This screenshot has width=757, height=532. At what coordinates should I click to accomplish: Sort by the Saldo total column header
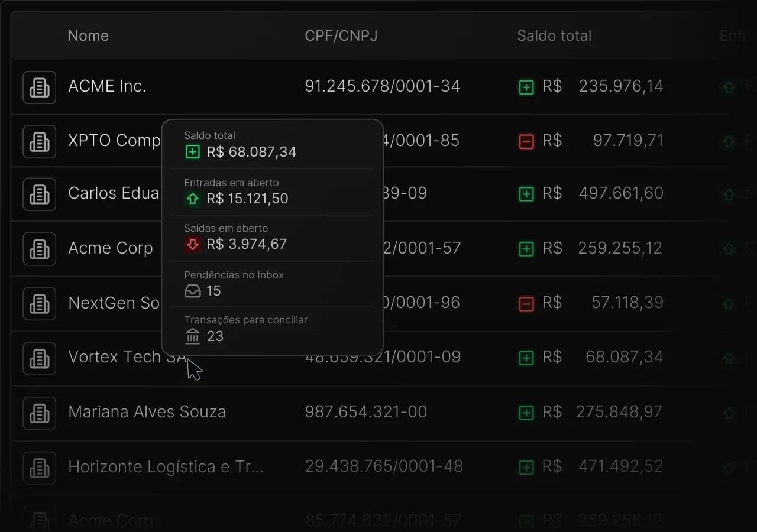554,35
